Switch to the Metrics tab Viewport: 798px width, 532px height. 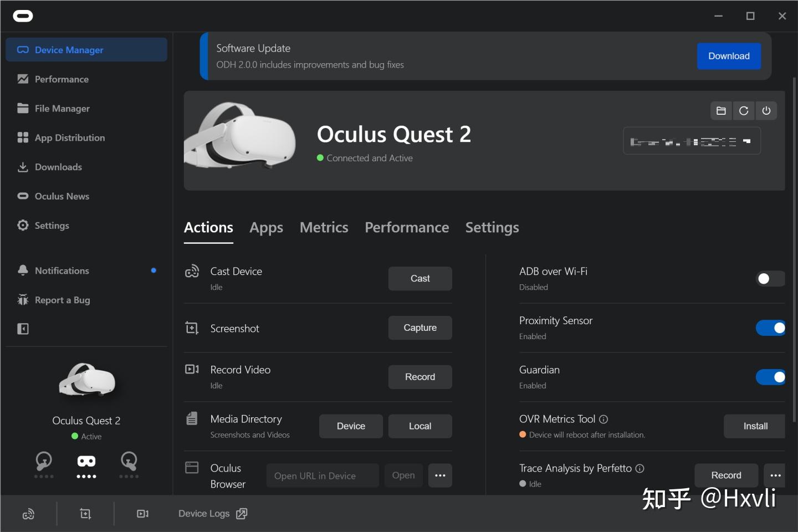324,227
